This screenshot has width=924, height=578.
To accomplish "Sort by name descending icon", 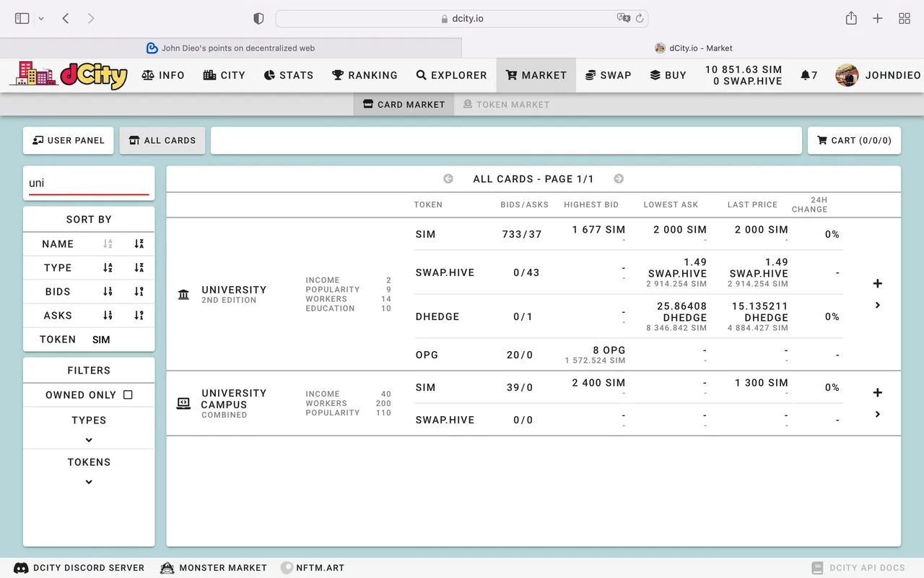I will click(x=139, y=244).
